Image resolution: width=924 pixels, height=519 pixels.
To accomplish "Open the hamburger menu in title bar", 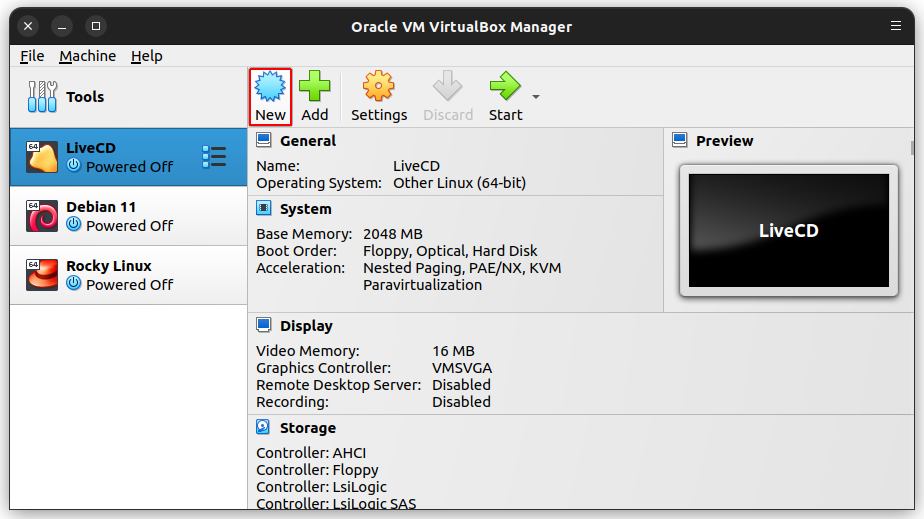I will (x=896, y=26).
